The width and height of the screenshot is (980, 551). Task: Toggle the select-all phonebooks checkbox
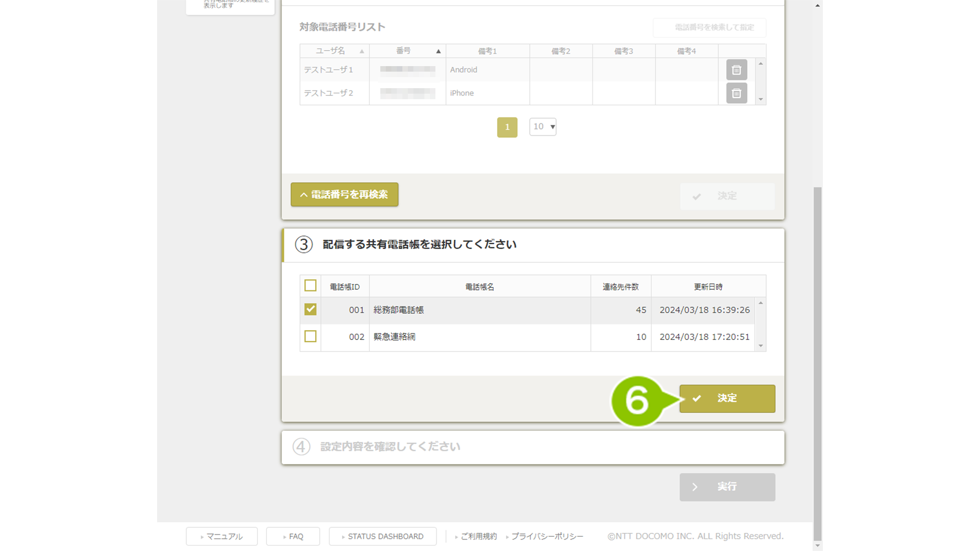point(310,285)
